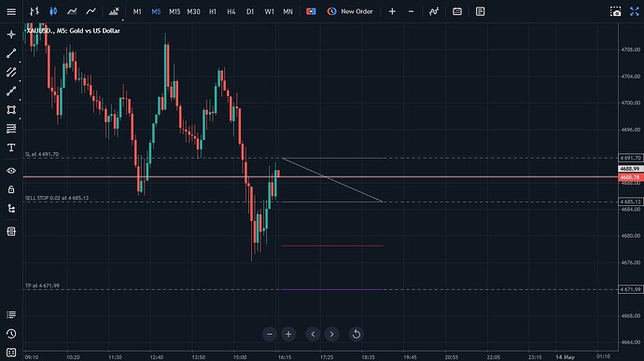This screenshot has height=361, width=644.
Task: Open the trade history clock icon
Action: click(x=11, y=334)
